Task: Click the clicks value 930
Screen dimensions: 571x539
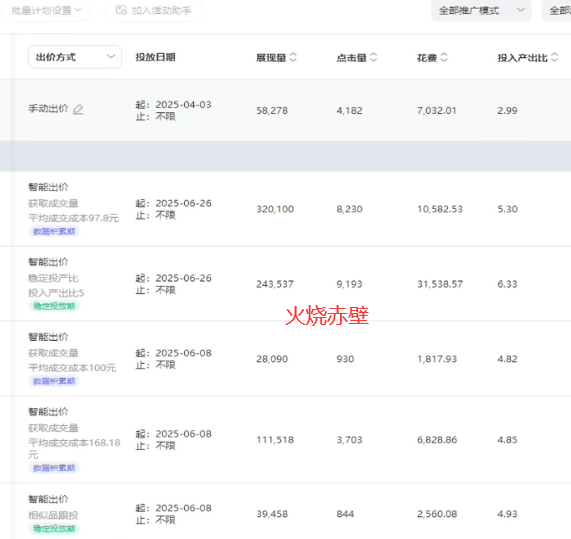Action: (345, 359)
